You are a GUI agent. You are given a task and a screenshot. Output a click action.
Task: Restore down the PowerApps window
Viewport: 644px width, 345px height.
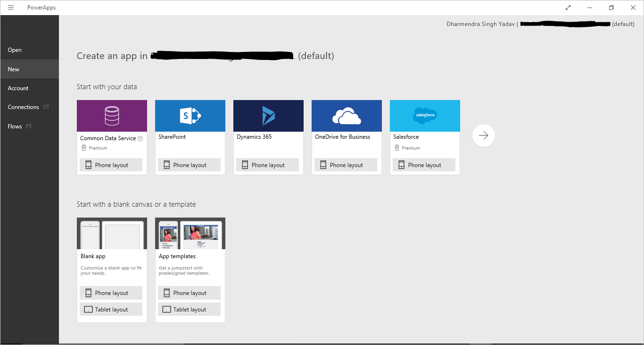[611, 8]
